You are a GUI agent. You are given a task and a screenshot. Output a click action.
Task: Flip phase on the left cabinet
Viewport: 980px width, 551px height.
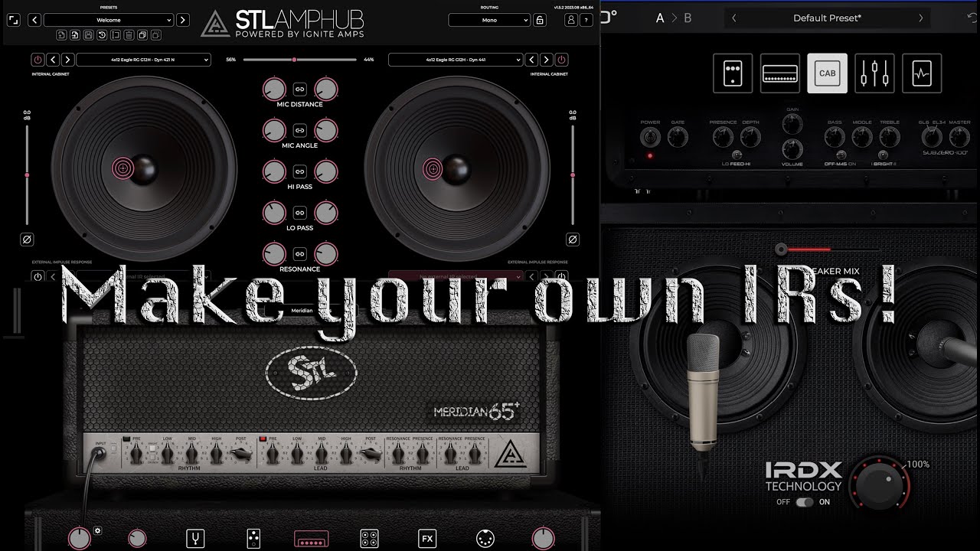pyautogui.click(x=27, y=240)
